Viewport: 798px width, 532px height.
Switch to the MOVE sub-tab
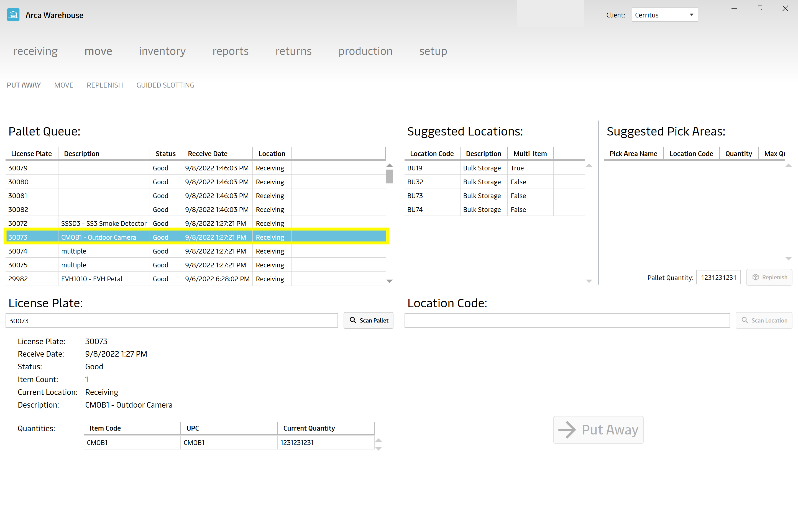pos(64,85)
